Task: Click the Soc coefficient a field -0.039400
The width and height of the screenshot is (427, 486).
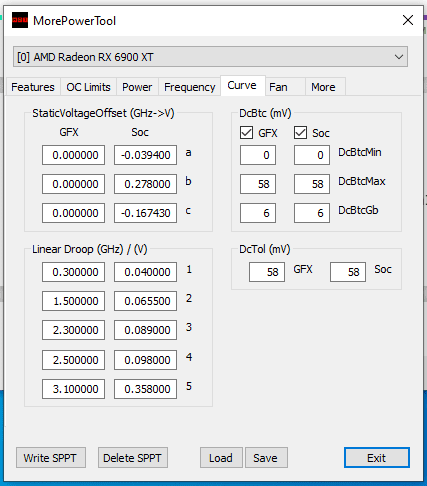Action: (x=145, y=155)
